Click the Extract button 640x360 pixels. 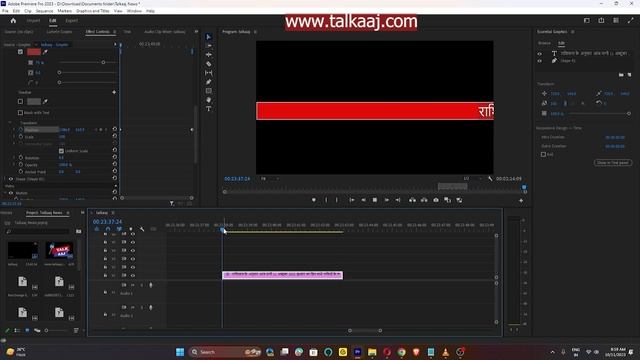click(424, 200)
